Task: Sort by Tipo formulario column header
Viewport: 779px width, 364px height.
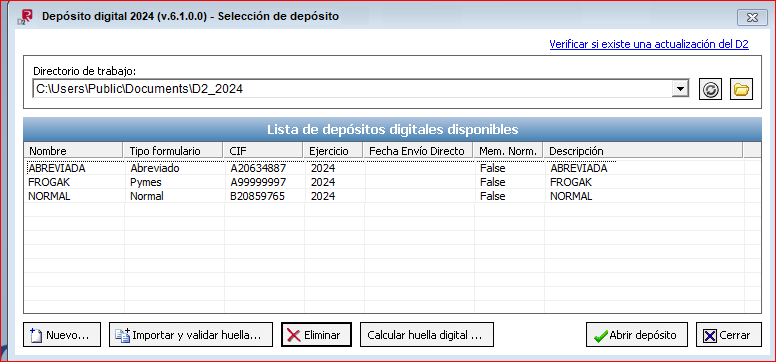Action: [x=173, y=151]
